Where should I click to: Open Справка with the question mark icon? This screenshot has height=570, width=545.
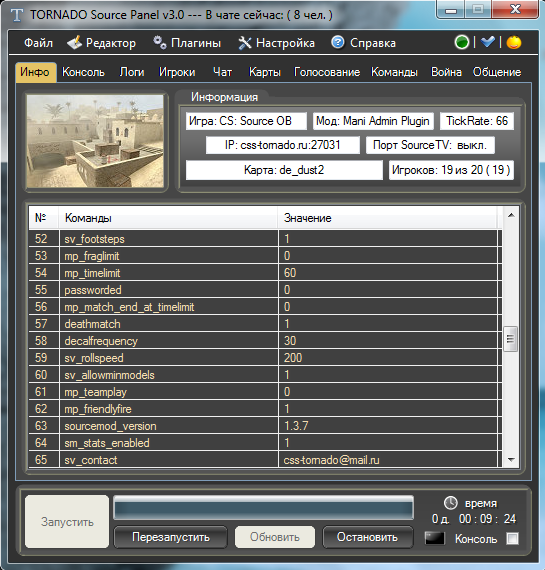pyautogui.click(x=363, y=43)
